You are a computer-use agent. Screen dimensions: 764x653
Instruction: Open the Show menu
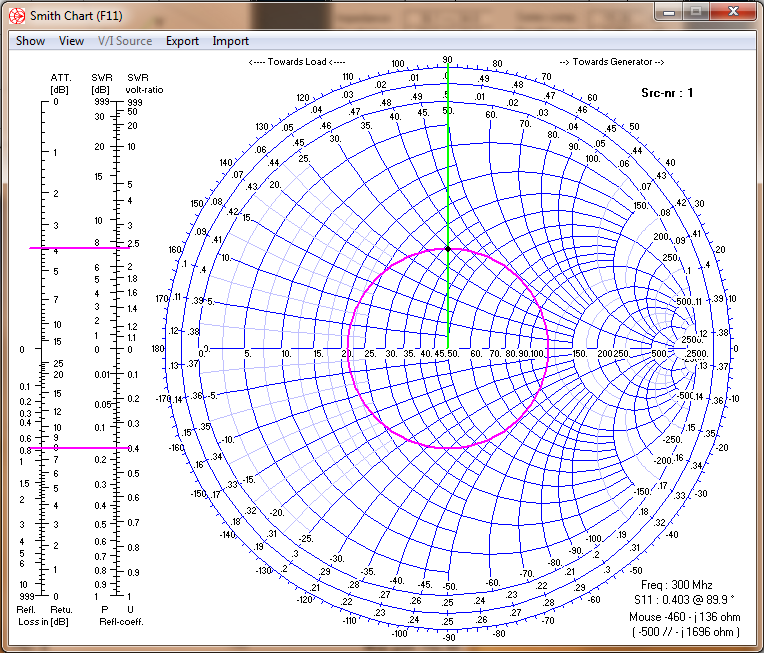click(x=30, y=41)
